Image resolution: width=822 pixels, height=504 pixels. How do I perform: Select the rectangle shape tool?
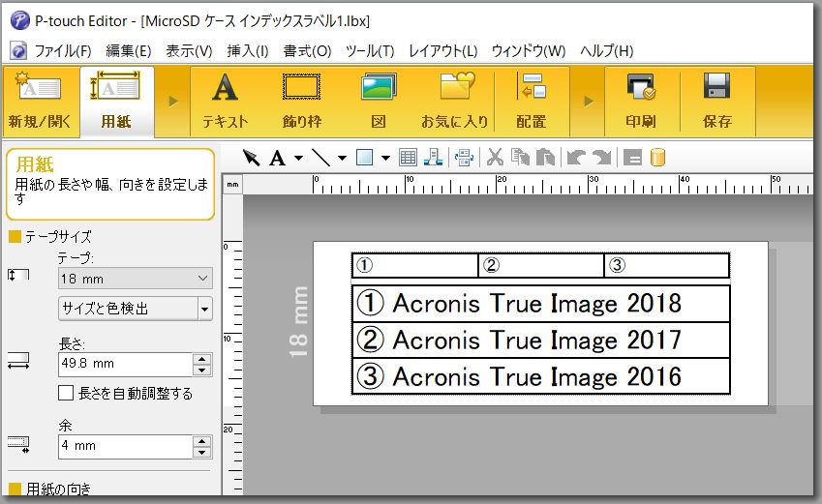[364, 157]
